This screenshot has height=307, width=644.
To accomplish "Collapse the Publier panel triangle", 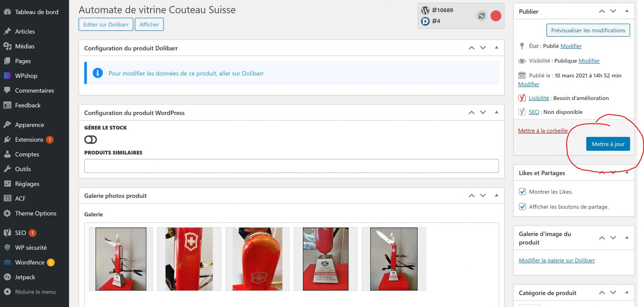I will click(x=627, y=11).
